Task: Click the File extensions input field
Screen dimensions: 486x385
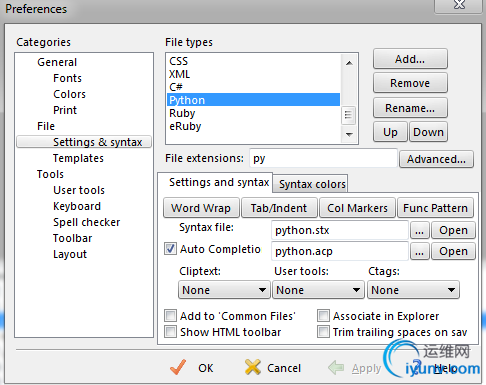Action: (x=323, y=158)
